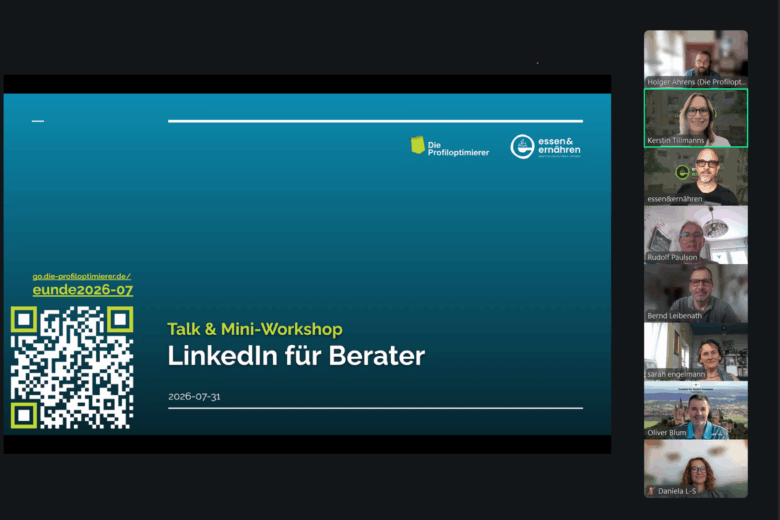This screenshot has height=520, width=780.
Task: Open the essen&ernähren participant video tile
Action: (695, 176)
